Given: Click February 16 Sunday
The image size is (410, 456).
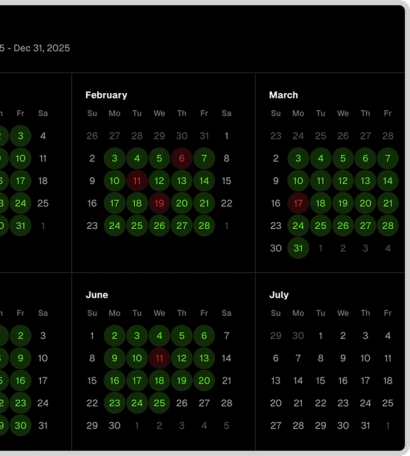Looking at the screenshot, I should (x=92, y=203).
